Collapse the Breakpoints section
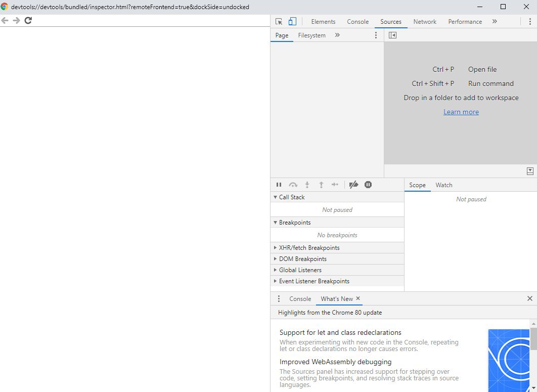 pyautogui.click(x=337, y=223)
